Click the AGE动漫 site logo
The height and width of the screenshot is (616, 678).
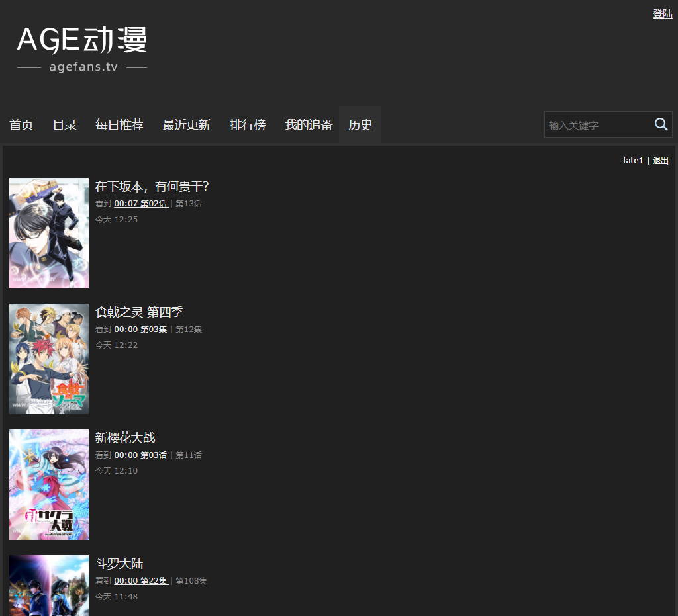point(82,49)
